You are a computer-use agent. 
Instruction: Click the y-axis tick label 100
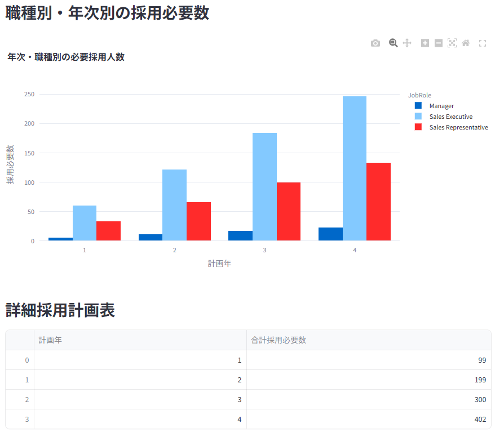tap(29, 182)
